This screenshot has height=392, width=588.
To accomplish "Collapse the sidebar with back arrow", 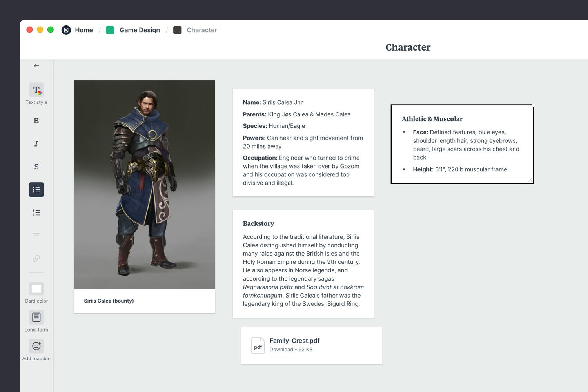I will click(36, 66).
